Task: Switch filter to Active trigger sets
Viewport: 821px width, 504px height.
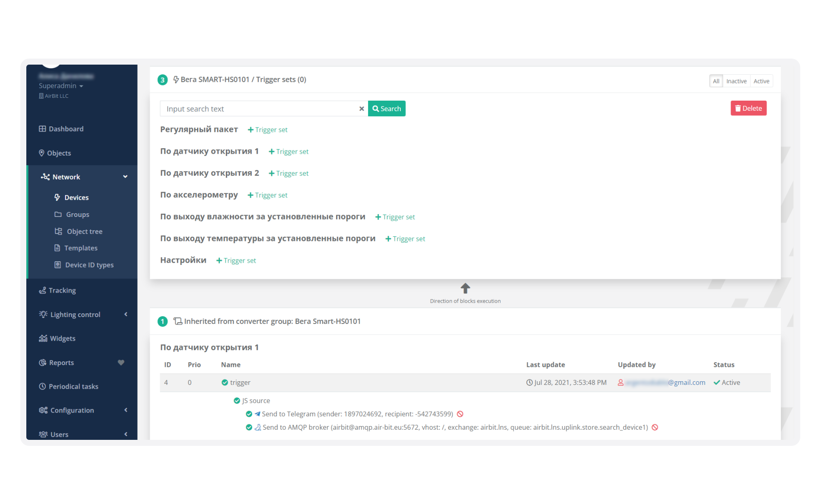Action: (761, 81)
